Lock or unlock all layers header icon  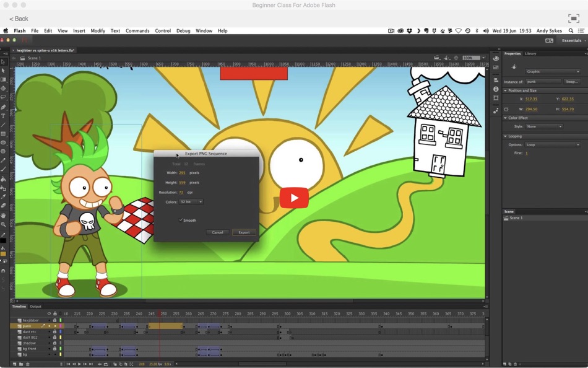pyautogui.click(x=54, y=313)
